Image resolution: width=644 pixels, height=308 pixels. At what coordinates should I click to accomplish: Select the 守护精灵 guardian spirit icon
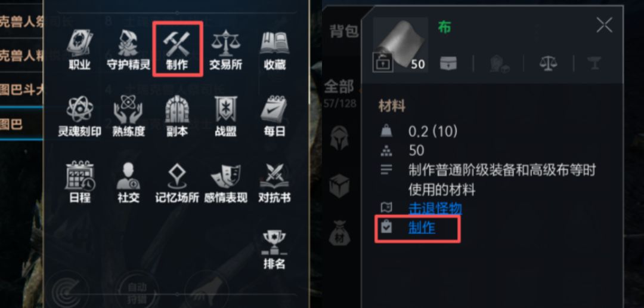coord(129,50)
